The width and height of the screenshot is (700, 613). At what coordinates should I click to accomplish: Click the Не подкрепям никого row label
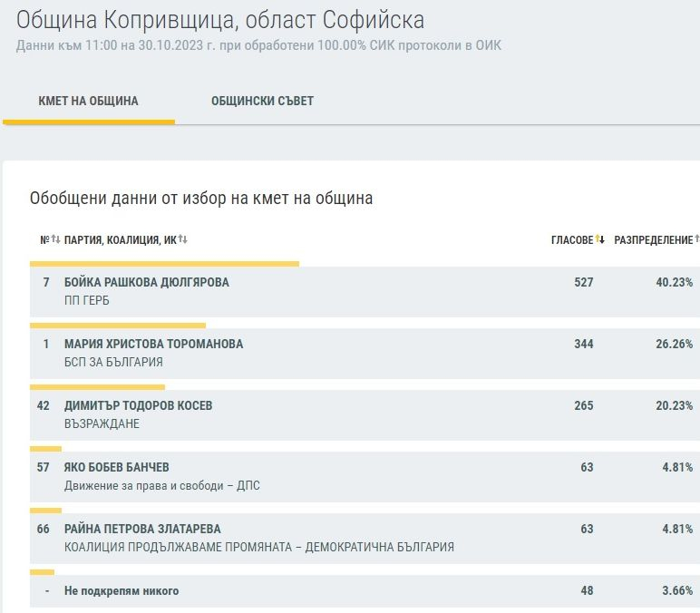[122, 590]
